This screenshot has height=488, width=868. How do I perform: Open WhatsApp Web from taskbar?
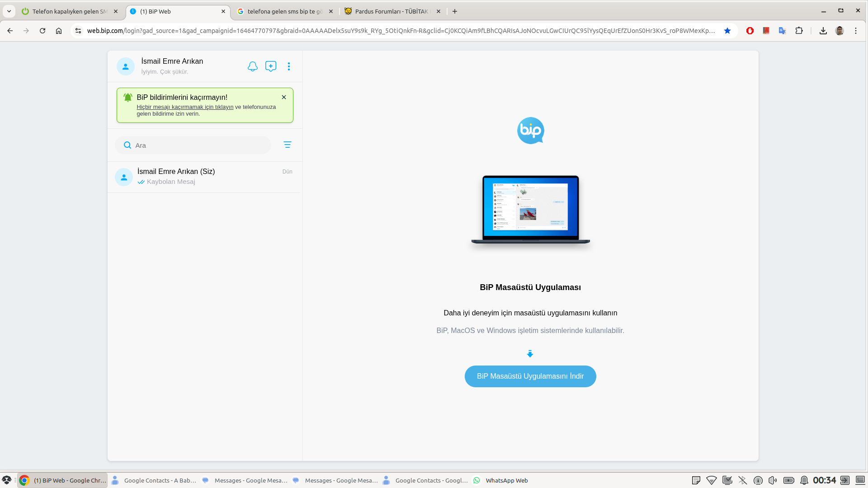point(501,480)
